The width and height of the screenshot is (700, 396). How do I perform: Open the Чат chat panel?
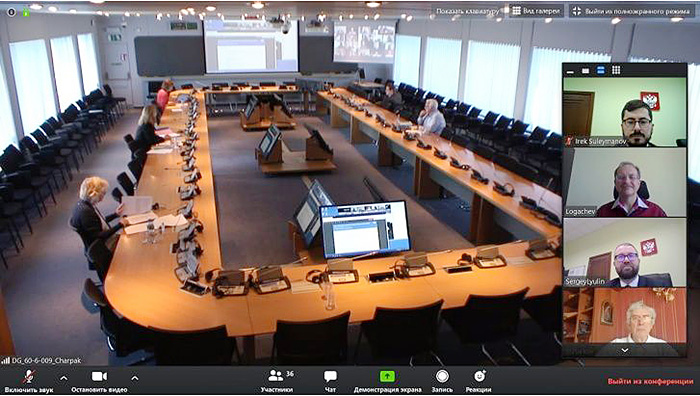click(x=330, y=381)
